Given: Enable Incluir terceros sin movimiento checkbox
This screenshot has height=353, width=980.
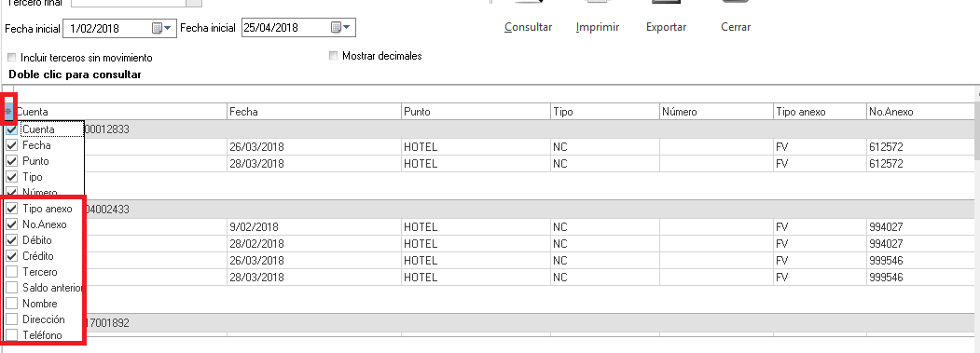Looking at the screenshot, I should click(x=11, y=58).
